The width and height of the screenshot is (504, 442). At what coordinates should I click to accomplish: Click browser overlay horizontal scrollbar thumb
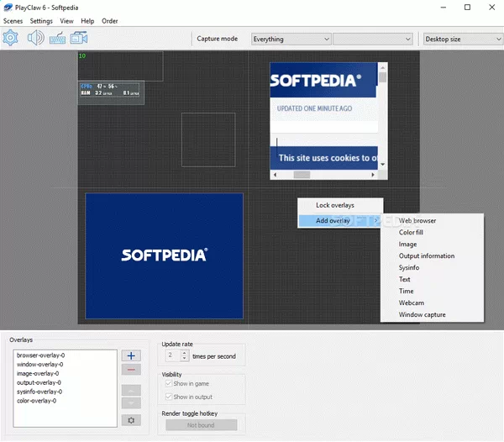[302, 175]
